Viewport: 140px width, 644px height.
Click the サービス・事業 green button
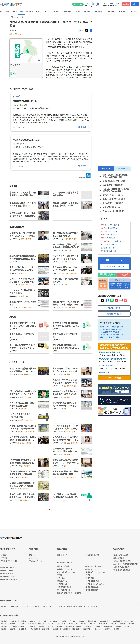[x=78, y=4]
